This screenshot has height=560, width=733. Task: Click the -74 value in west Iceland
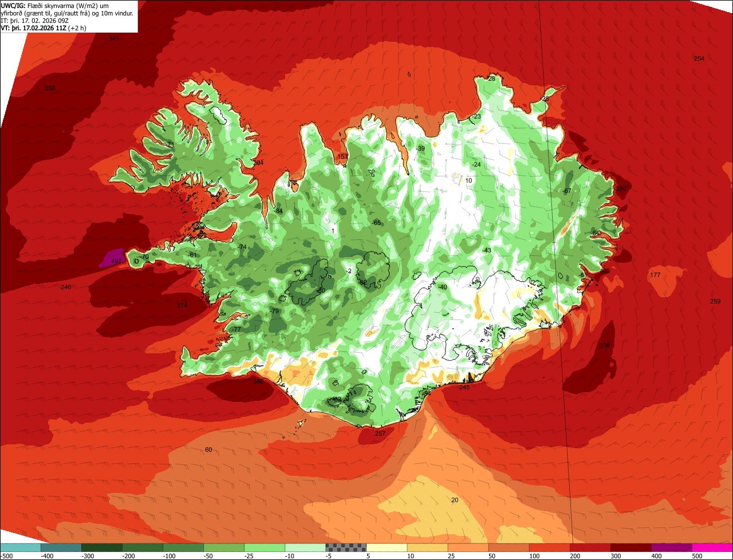click(x=242, y=247)
